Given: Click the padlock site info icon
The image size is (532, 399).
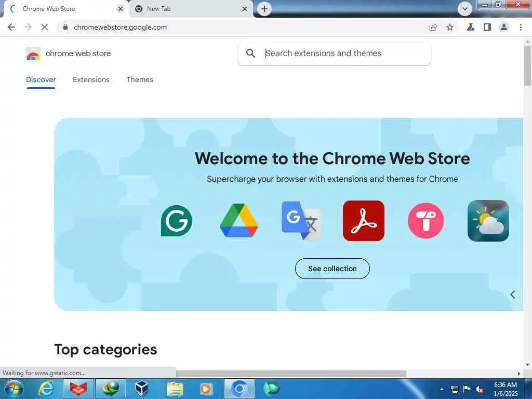Looking at the screenshot, I should pos(65,27).
